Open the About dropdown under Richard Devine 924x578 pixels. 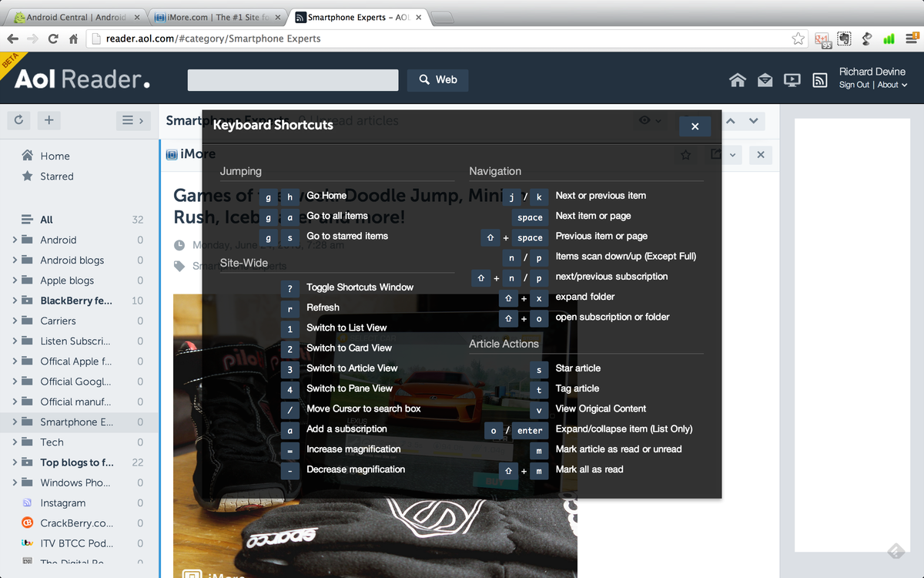pyautogui.click(x=889, y=85)
